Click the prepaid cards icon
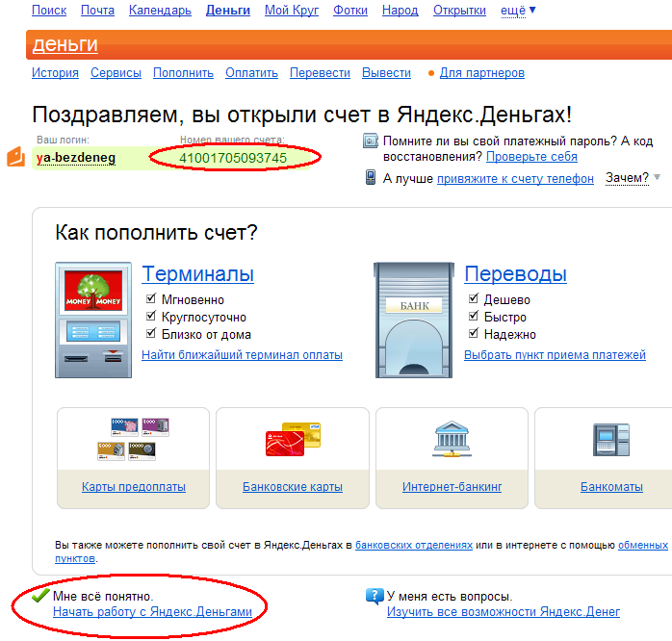This screenshot has width=672, height=641. click(133, 439)
